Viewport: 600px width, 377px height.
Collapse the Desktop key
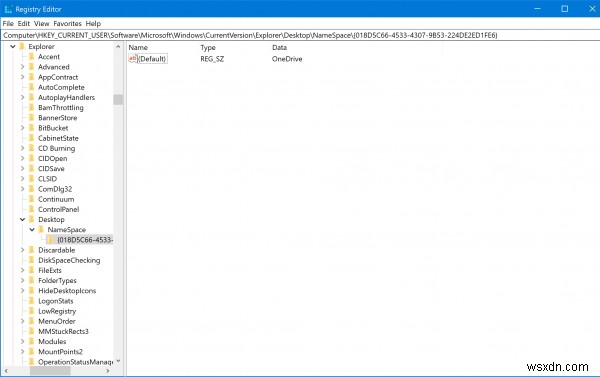coord(23,219)
